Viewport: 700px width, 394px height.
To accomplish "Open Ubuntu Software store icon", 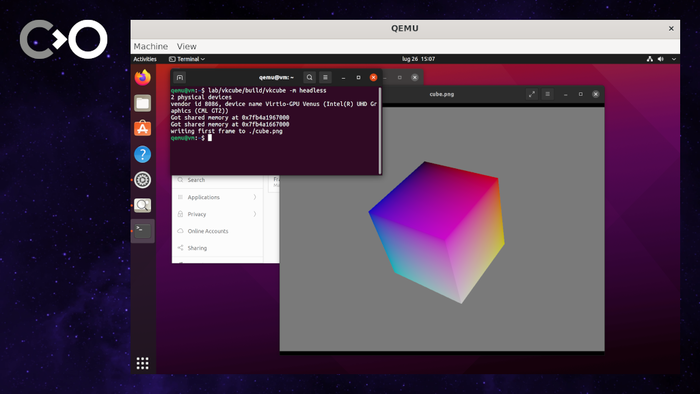I will coord(142,129).
